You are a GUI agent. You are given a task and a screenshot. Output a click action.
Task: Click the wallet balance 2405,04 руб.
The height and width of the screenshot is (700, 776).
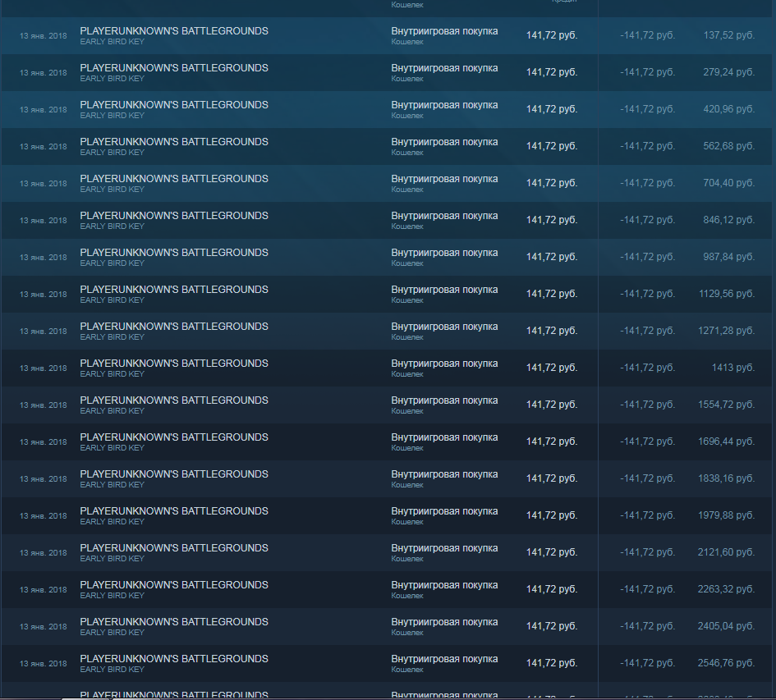click(727, 626)
